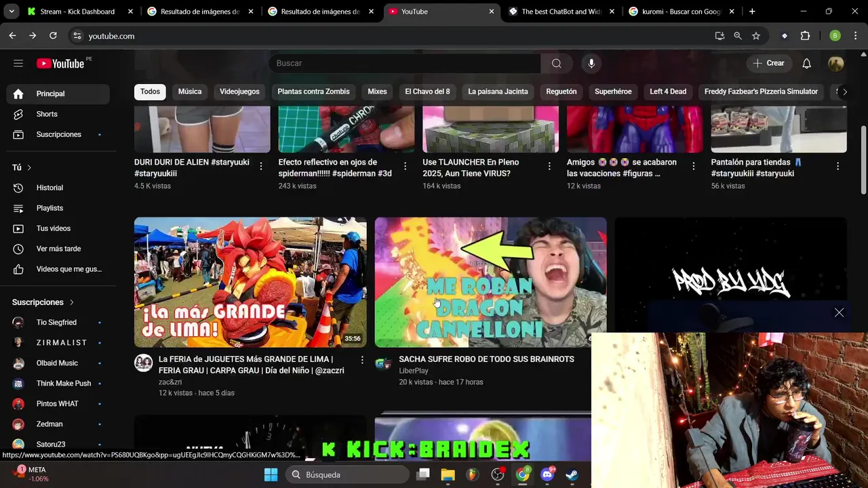868x488 pixels.
Task: Select the Plantas contra Zombis chip
Action: click(x=313, y=91)
